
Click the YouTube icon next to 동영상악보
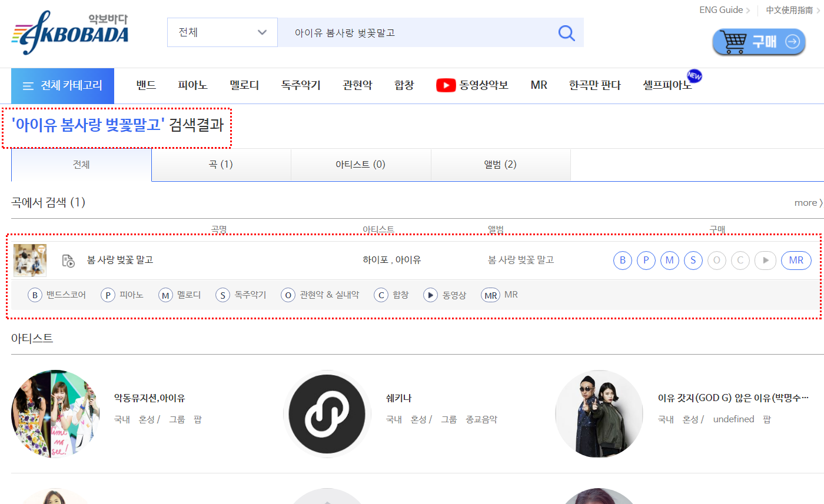tap(446, 85)
